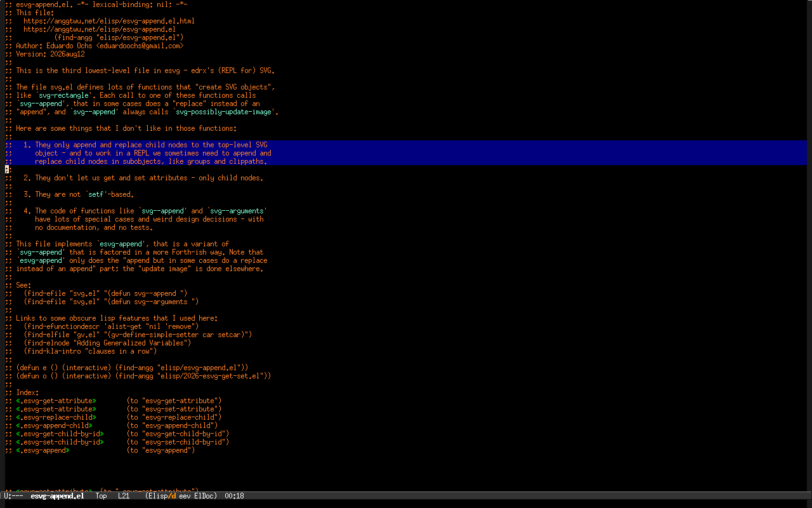Click the `svg--arguments' symbol in item 4
The width and height of the screenshot is (812, 508).
click(x=237, y=211)
